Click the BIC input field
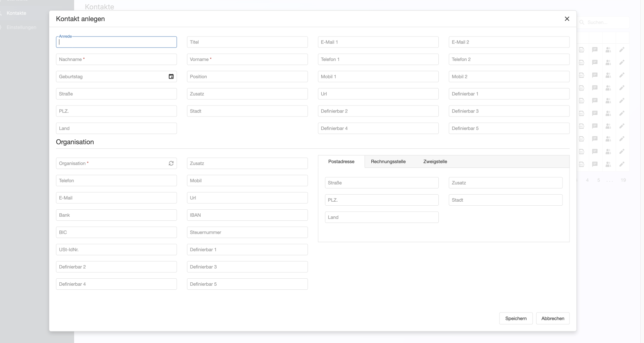This screenshot has height=343, width=644. (x=116, y=232)
